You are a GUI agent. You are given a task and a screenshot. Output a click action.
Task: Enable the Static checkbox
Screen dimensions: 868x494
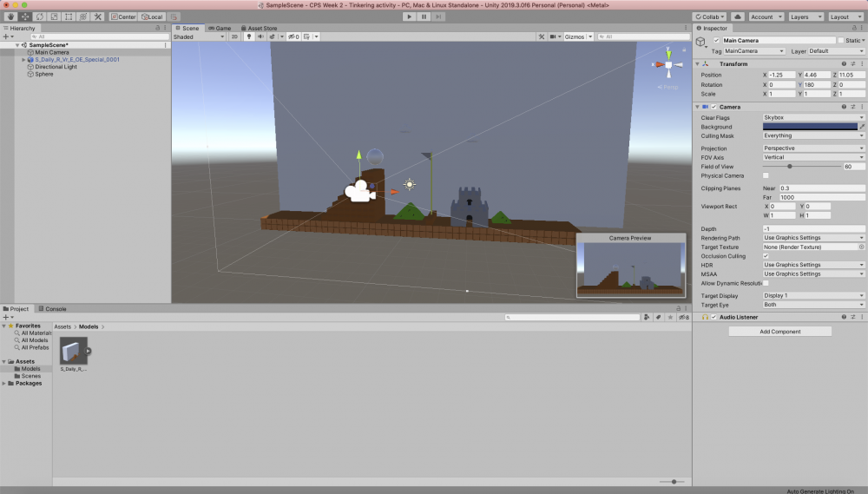click(x=841, y=41)
